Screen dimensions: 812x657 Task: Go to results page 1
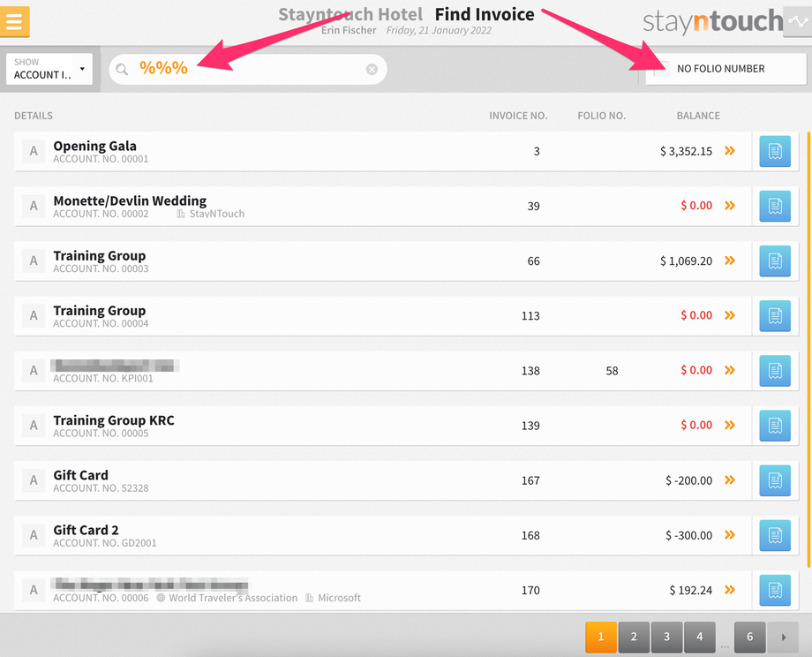coord(601,637)
